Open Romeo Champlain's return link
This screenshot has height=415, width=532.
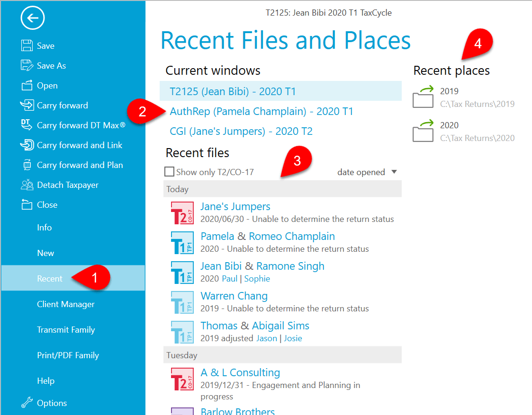292,236
